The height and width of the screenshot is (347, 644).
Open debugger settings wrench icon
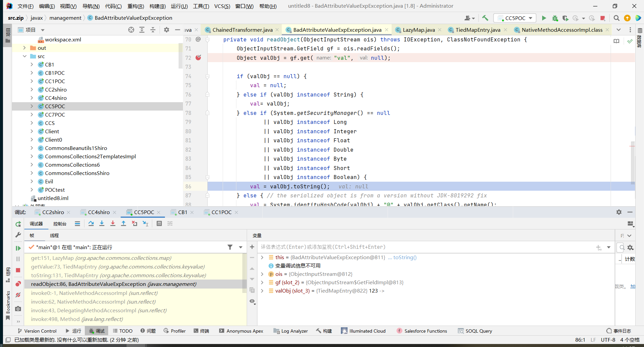click(x=18, y=235)
